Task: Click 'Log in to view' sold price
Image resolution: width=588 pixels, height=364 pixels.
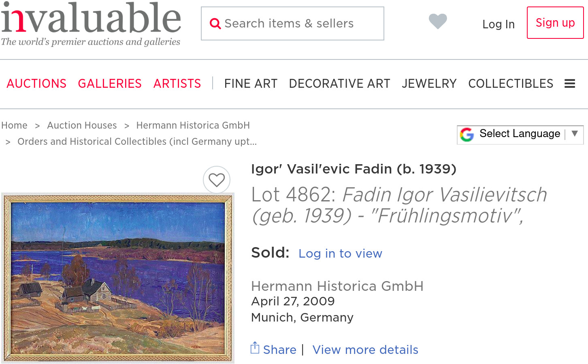Action: (340, 254)
